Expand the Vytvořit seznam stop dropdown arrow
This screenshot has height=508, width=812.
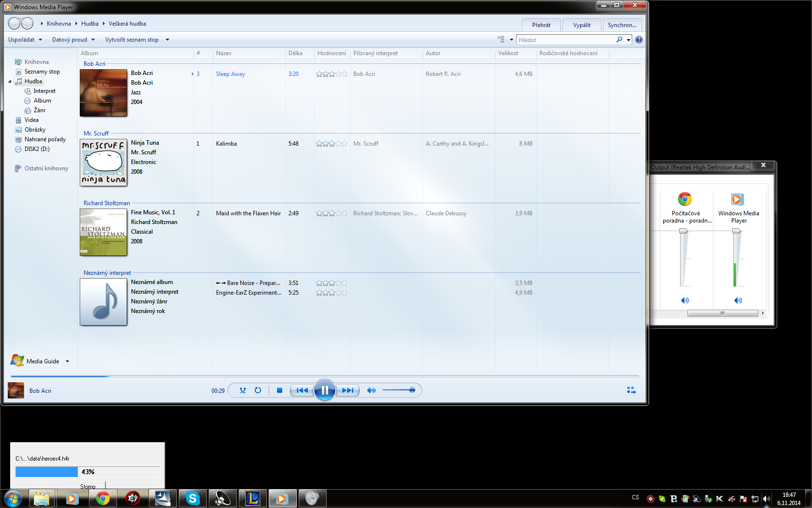point(167,40)
